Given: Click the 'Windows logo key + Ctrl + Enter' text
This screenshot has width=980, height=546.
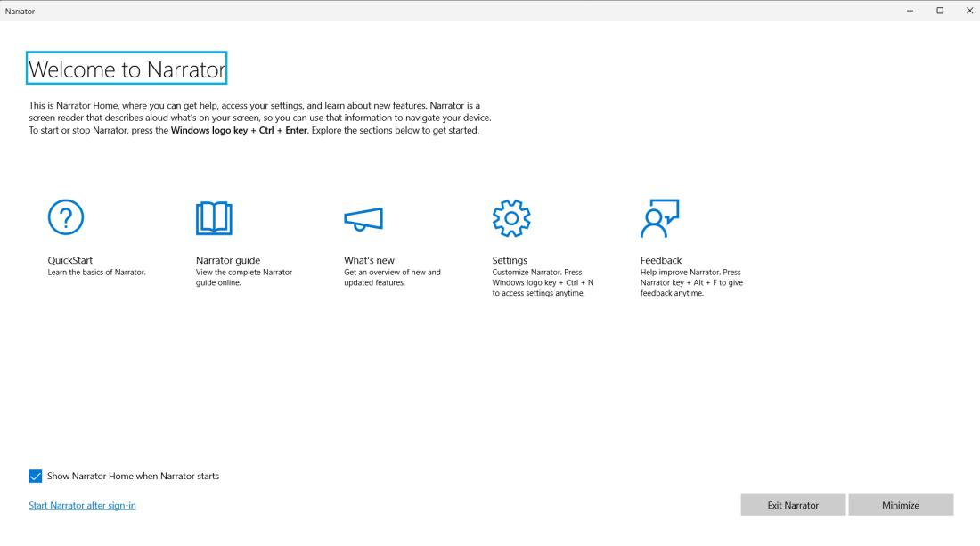Looking at the screenshot, I should tap(239, 131).
